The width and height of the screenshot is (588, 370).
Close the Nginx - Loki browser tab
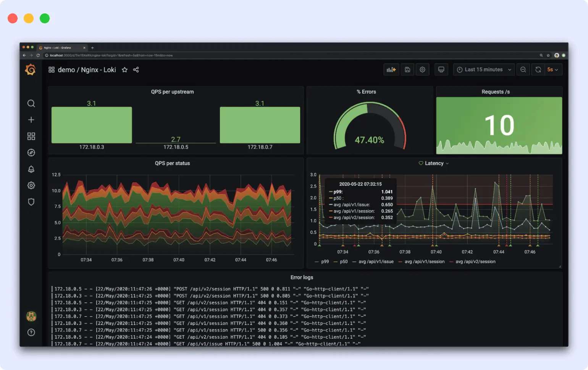click(x=84, y=48)
